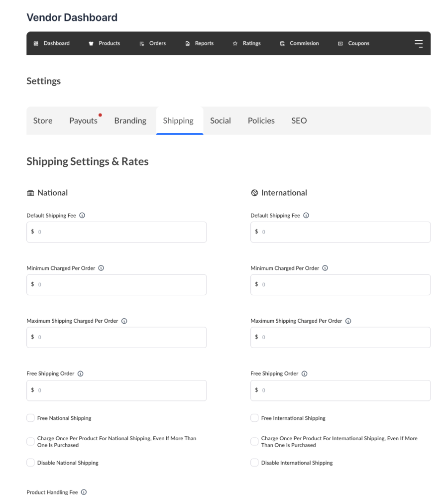The image size is (448, 495).
Task: Open Orders via its navbar icon
Action: (x=141, y=43)
